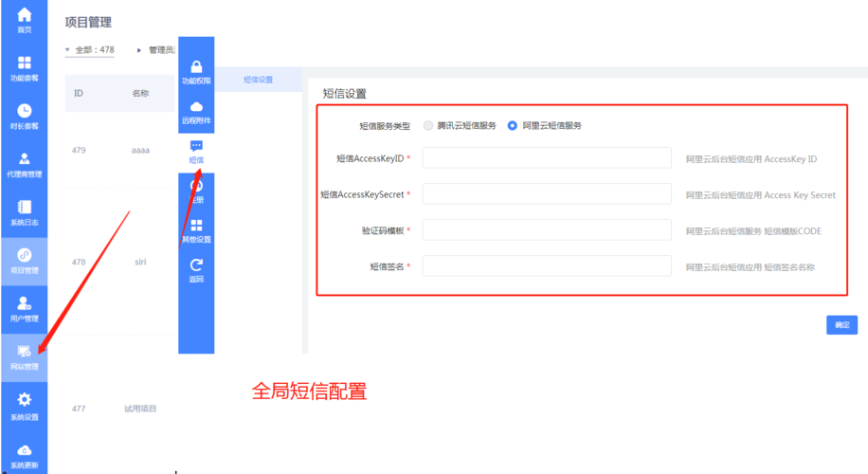Click the 项目管理 page title

coord(88,22)
